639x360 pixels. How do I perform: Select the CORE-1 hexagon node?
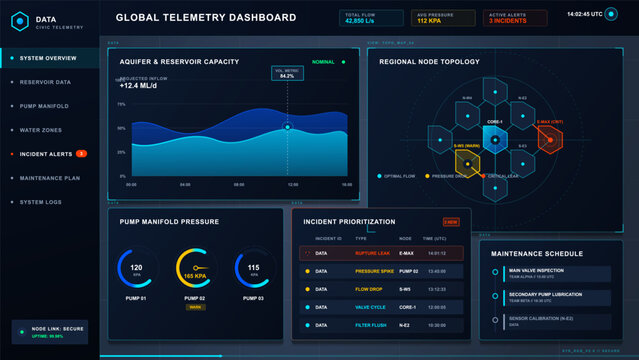pyautogui.click(x=495, y=139)
